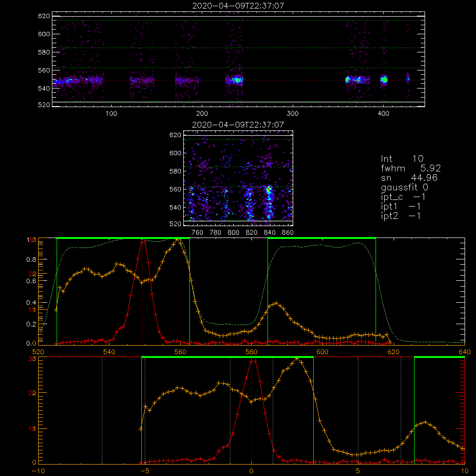
Task: Select the 'Int 10' readout
Action: tap(402, 159)
